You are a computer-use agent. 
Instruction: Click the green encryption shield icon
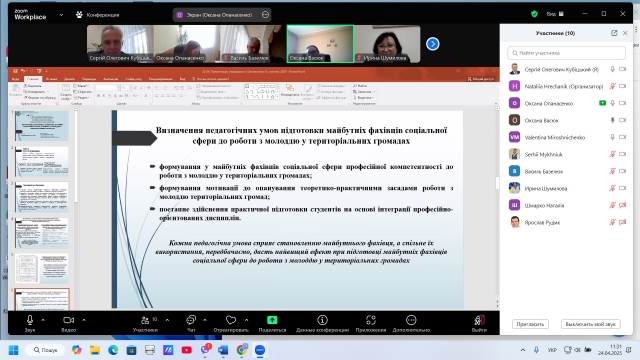point(534,14)
